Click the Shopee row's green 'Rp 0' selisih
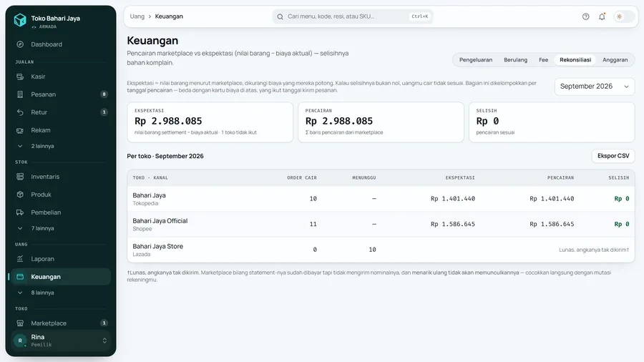Viewport: 644px width, 362px height. pos(621,224)
